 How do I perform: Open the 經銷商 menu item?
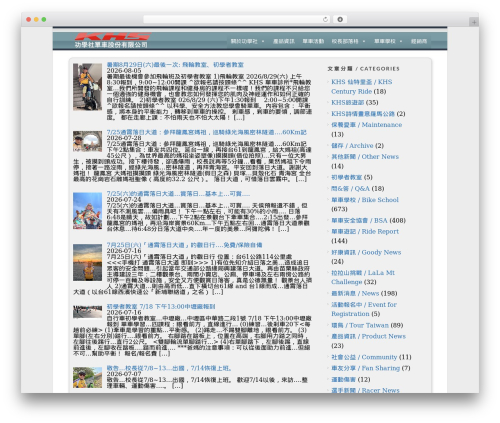tap(419, 41)
